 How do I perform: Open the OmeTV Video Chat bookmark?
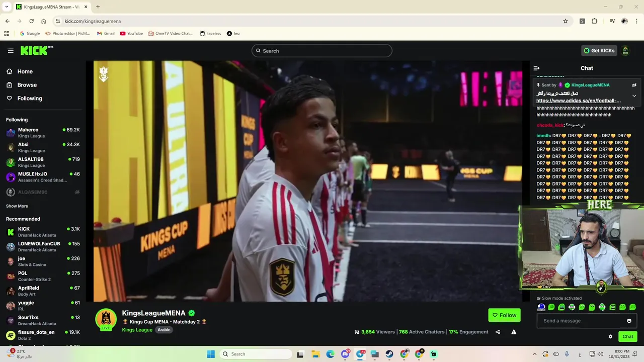[x=171, y=34]
